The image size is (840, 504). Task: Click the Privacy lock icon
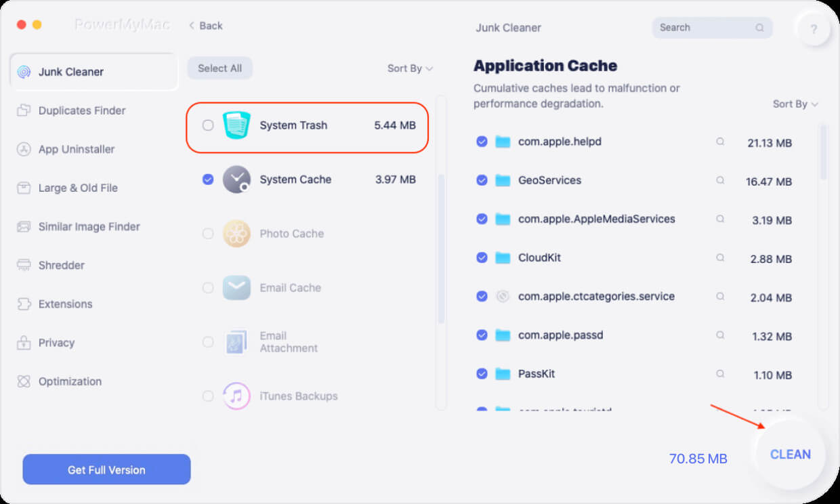point(24,343)
